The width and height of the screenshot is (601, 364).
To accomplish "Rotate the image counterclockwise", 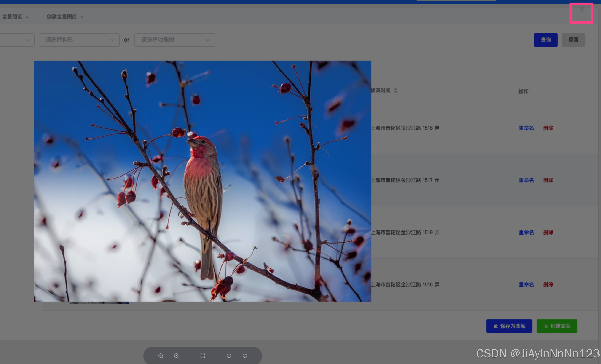I will pyautogui.click(x=229, y=356).
